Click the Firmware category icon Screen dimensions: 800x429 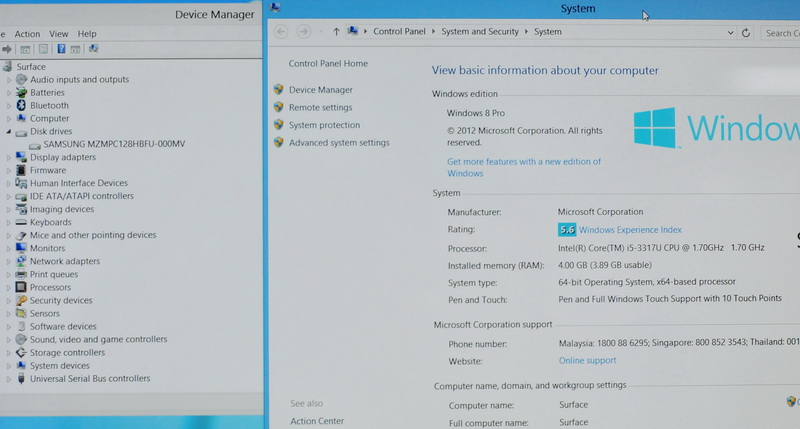coord(21,170)
